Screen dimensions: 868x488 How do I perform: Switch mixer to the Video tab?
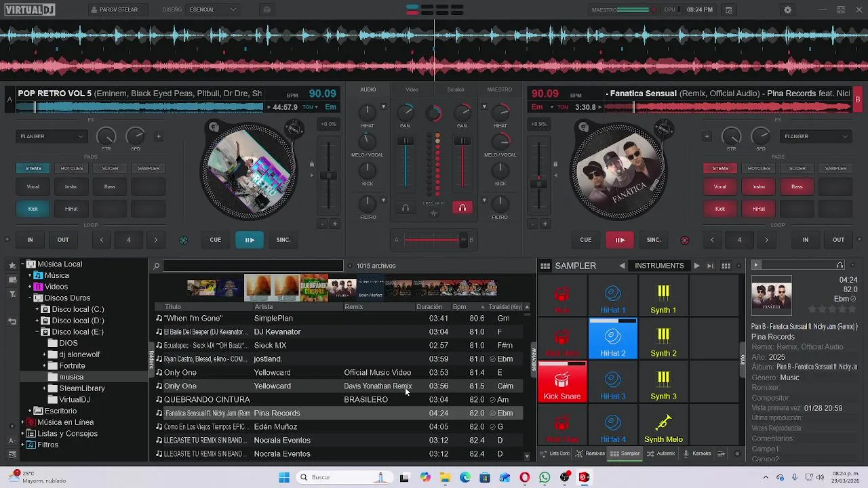click(x=412, y=89)
